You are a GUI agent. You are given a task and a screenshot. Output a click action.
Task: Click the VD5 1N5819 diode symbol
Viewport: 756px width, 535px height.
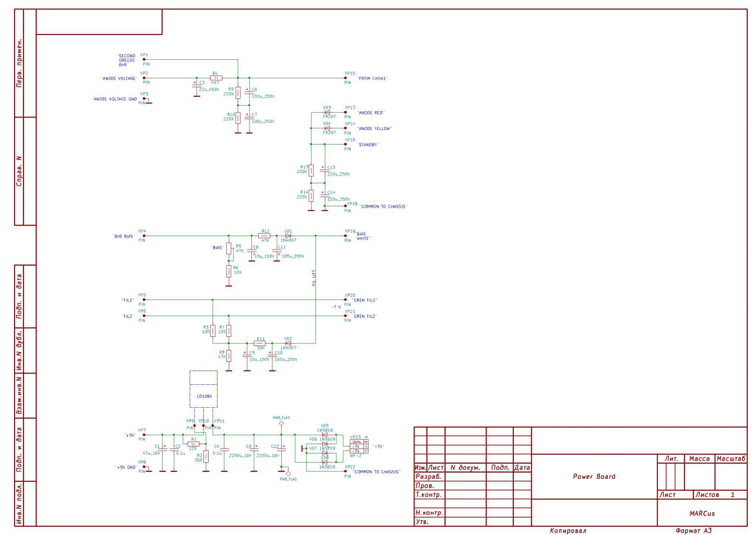coord(325,435)
